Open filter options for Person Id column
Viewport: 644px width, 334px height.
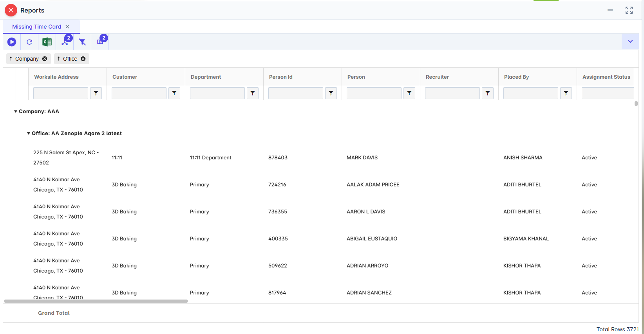331,93
